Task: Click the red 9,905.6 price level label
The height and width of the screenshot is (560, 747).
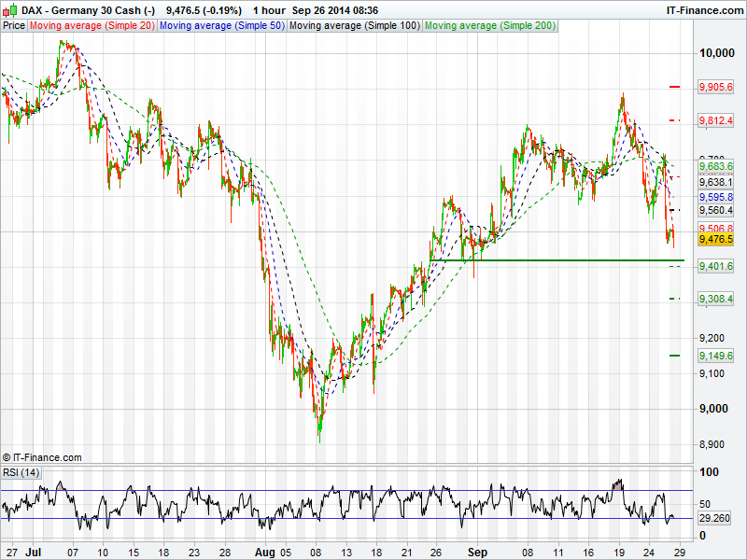Action: pyautogui.click(x=715, y=87)
